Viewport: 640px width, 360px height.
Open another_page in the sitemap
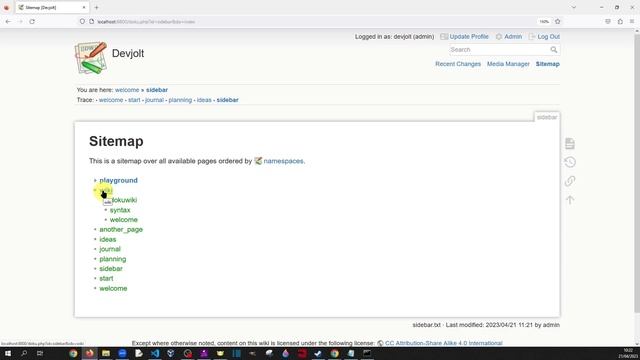pyautogui.click(x=121, y=229)
